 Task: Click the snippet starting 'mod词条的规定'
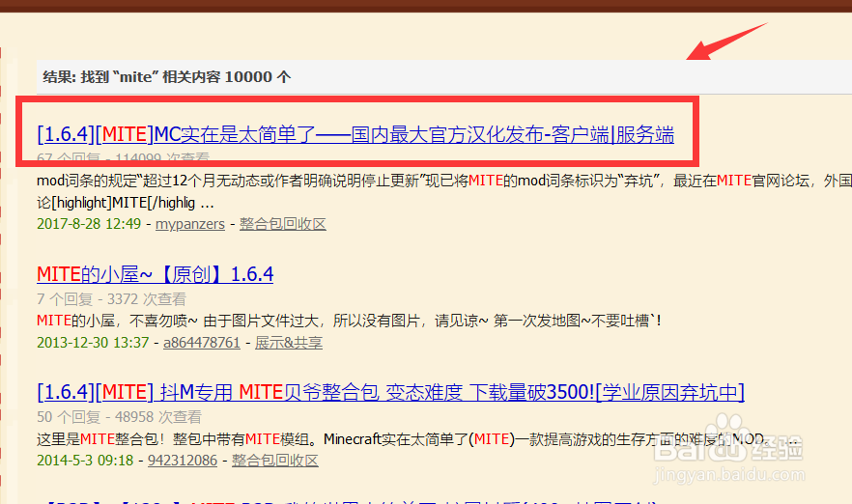(444, 191)
